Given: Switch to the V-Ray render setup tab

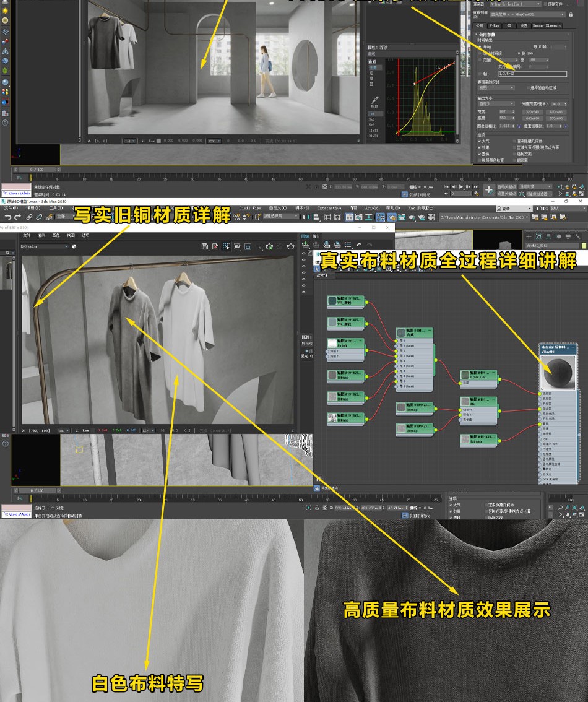Looking at the screenshot, I should point(495,25).
